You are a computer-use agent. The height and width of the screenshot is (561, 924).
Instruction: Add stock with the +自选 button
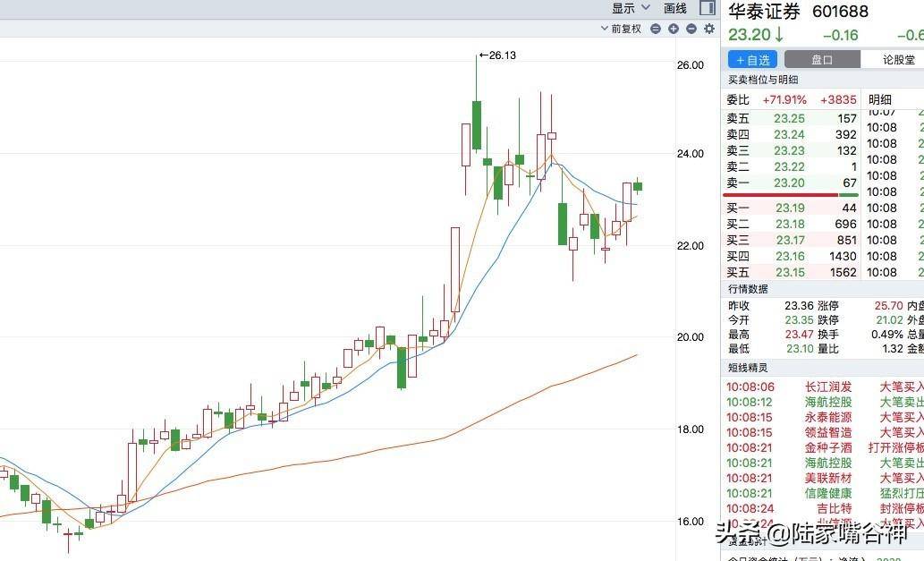[x=753, y=60]
